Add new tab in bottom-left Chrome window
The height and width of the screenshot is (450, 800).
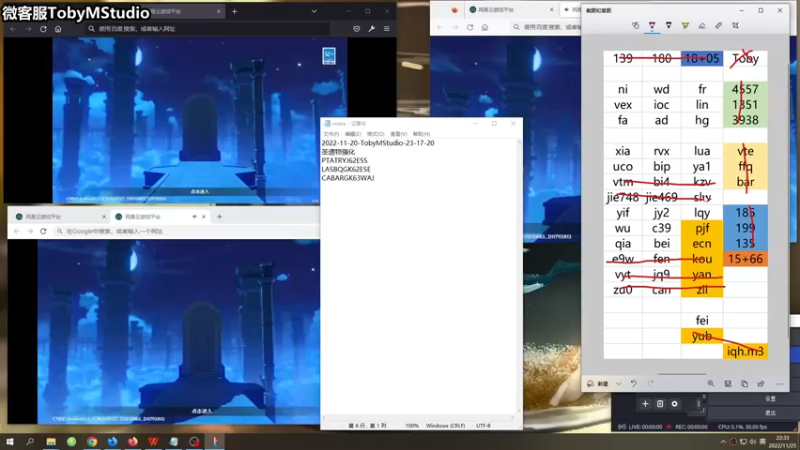point(219,217)
